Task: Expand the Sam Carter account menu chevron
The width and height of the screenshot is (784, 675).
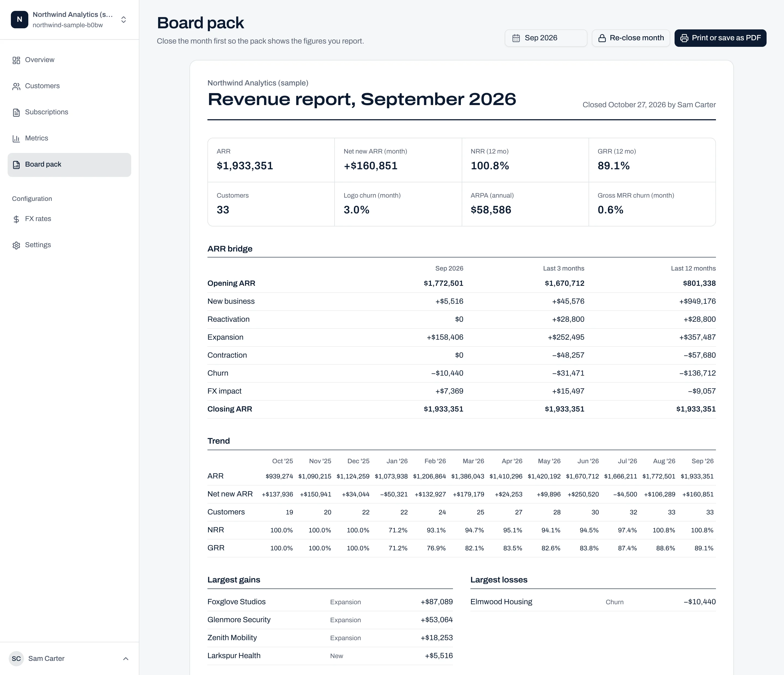Action: 125,659
